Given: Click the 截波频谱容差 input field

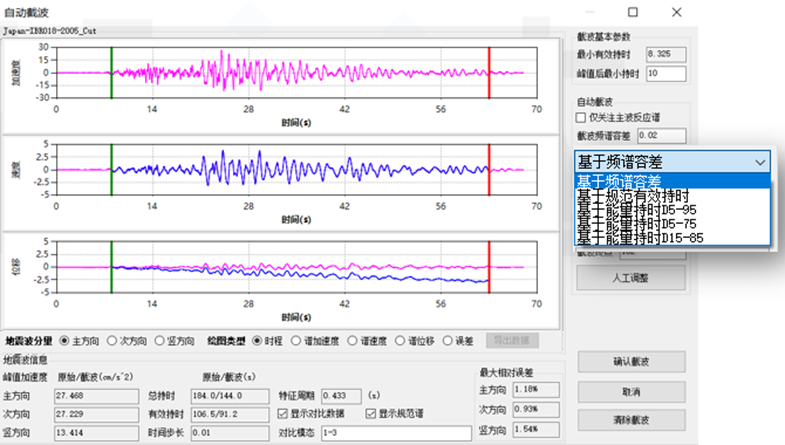Looking at the screenshot, I should (x=665, y=135).
